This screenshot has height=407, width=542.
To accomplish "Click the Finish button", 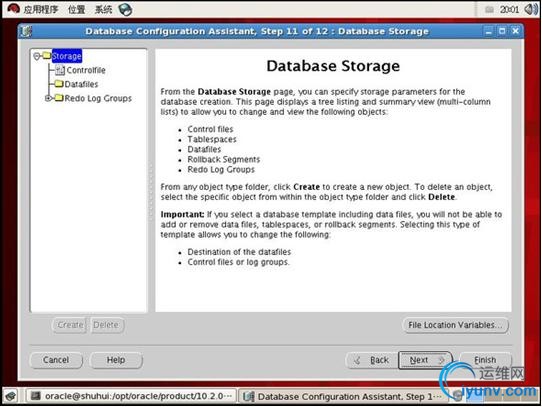I will pos(485,360).
